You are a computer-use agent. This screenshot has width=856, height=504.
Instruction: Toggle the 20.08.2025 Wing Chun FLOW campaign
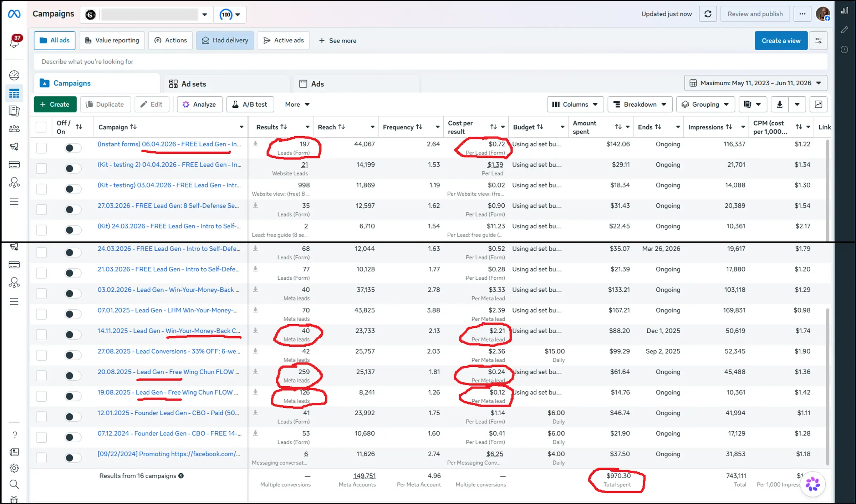pos(73,376)
